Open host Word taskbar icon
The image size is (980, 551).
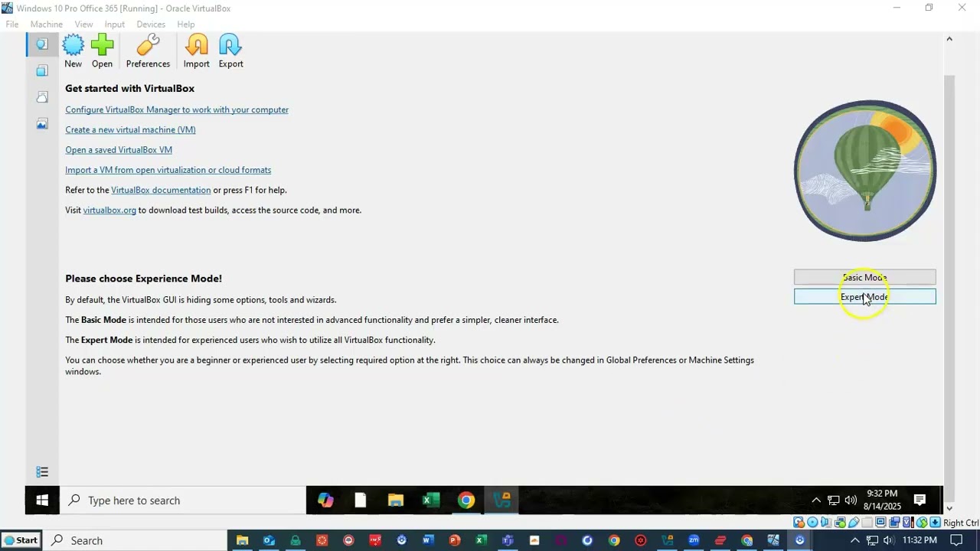click(x=428, y=540)
